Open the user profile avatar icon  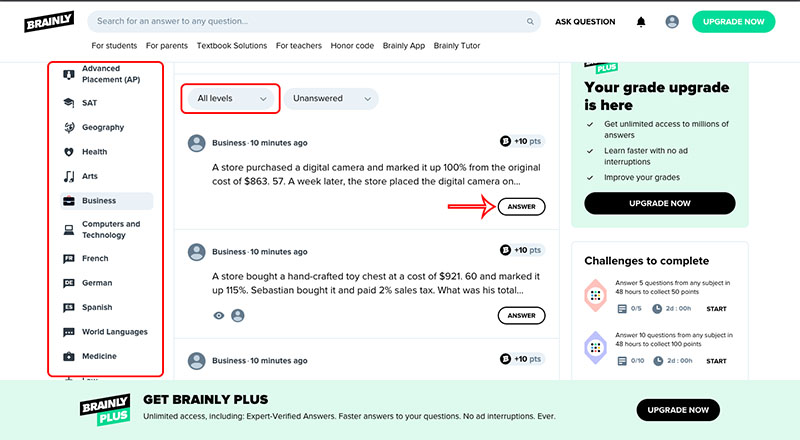[672, 21]
